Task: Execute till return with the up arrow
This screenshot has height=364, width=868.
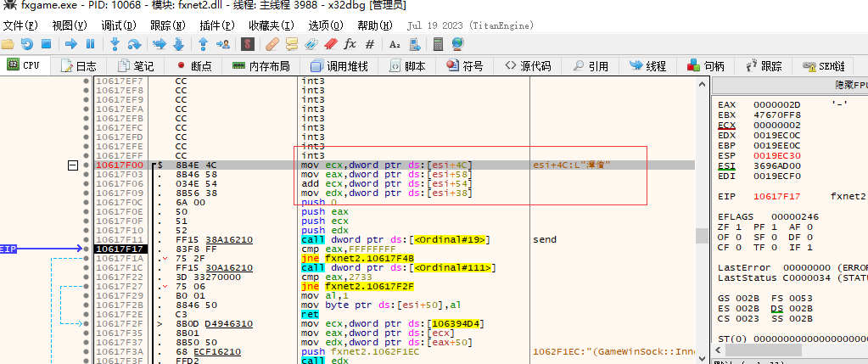Action: click(x=203, y=44)
